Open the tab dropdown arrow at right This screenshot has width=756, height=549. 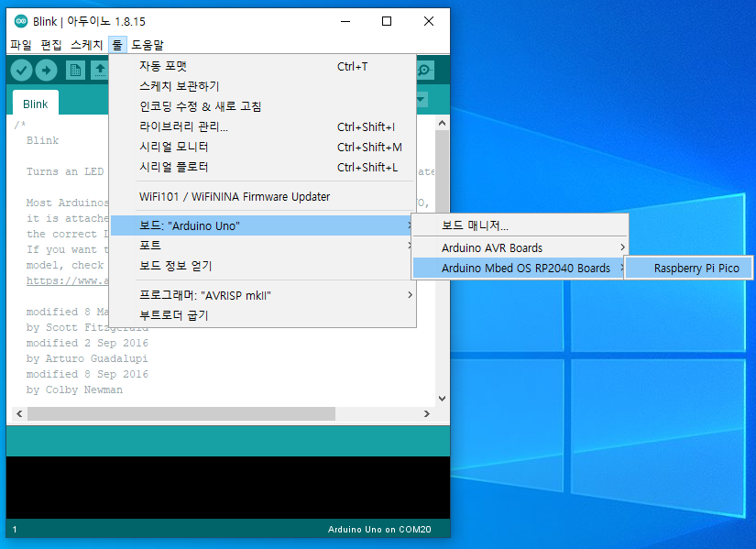click(422, 100)
